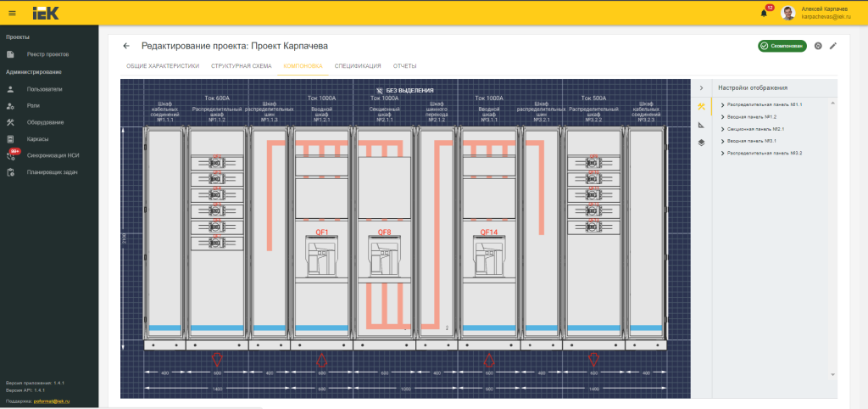
Task: Click the green 'Скомпонован' status button
Action: click(782, 46)
